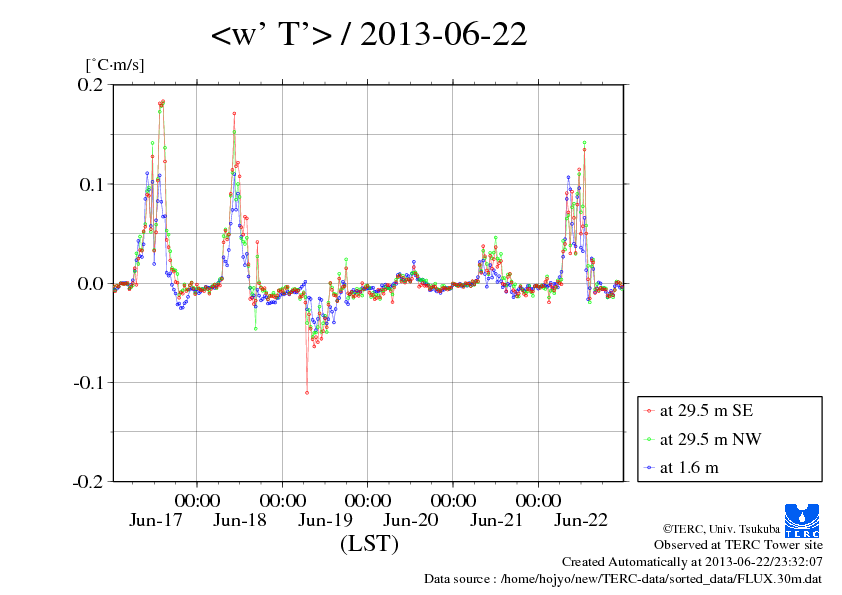Click the 'Jun-22' date label
842x595 pixels.
pyautogui.click(x=581, y=520)
